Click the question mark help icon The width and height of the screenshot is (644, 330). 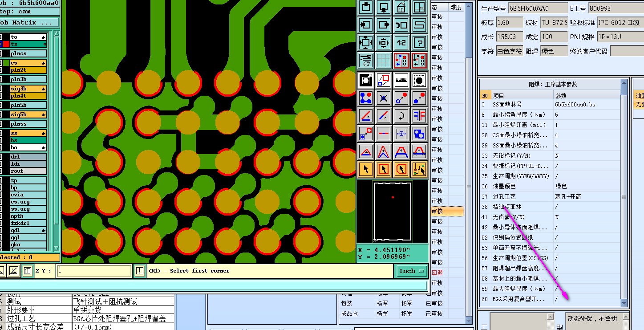click(x=419, y=43)
